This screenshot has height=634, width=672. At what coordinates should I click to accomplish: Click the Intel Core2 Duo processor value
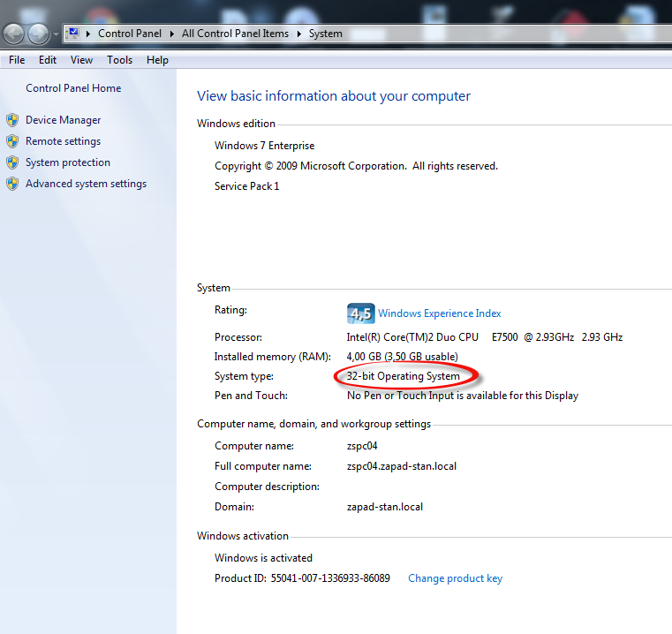tap(484, 337)
